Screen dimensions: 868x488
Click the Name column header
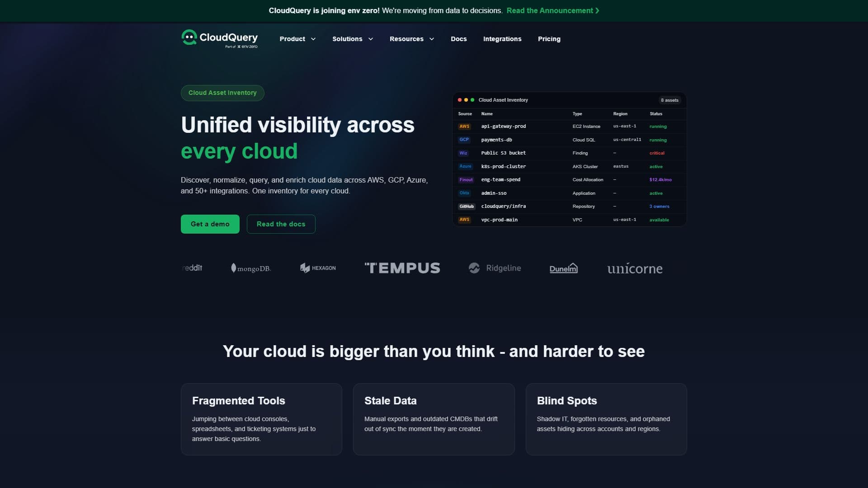pos(487,114)
